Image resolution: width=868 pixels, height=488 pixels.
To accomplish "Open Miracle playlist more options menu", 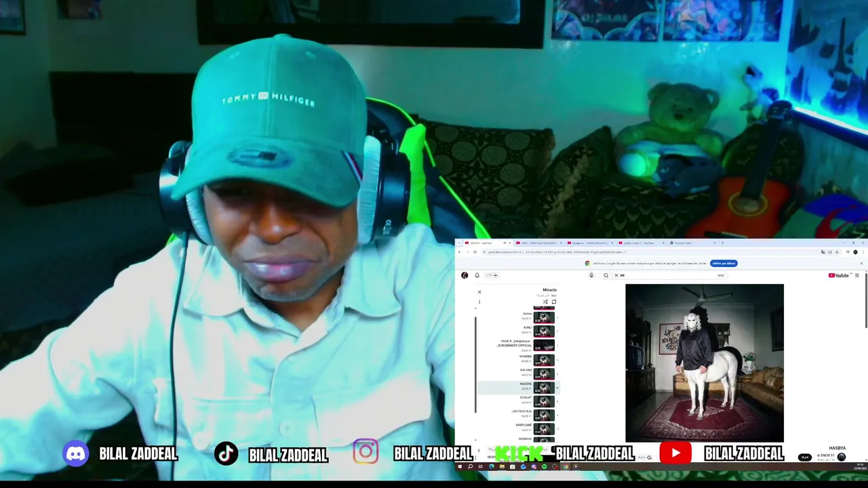I will 479,302.
